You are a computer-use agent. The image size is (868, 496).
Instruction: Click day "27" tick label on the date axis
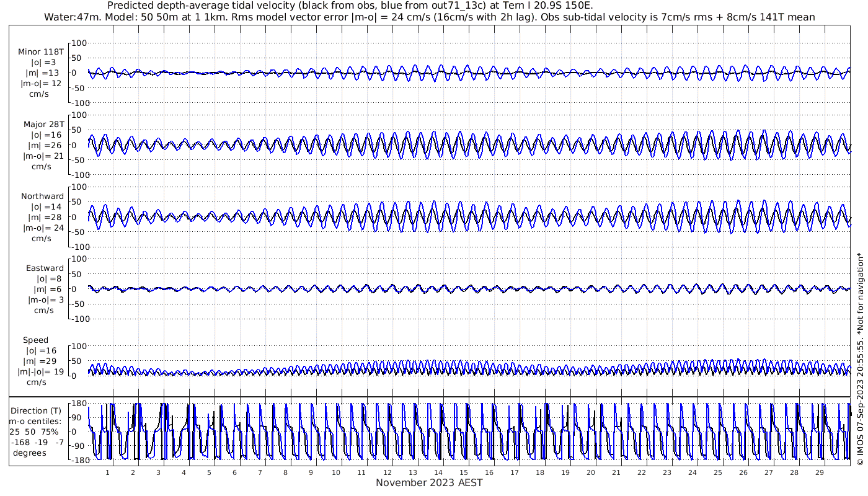click(x=768, y=472)
